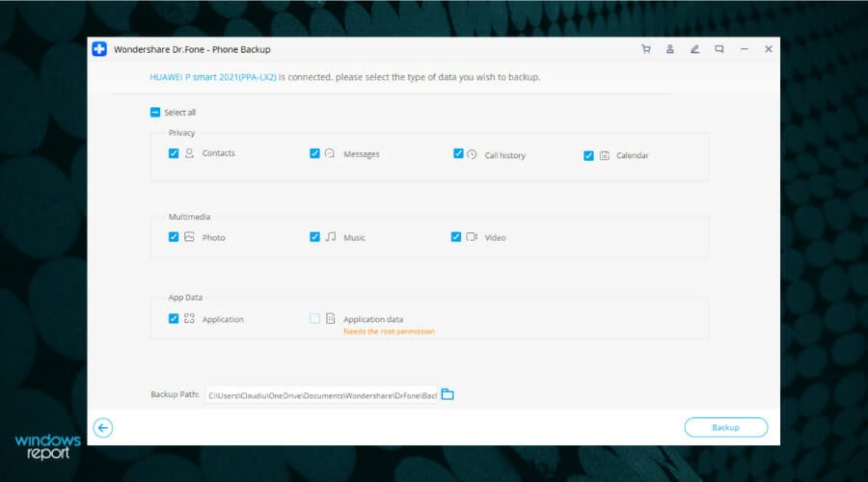Uncheck the Messages checkbox

click(x=314, y=153)
